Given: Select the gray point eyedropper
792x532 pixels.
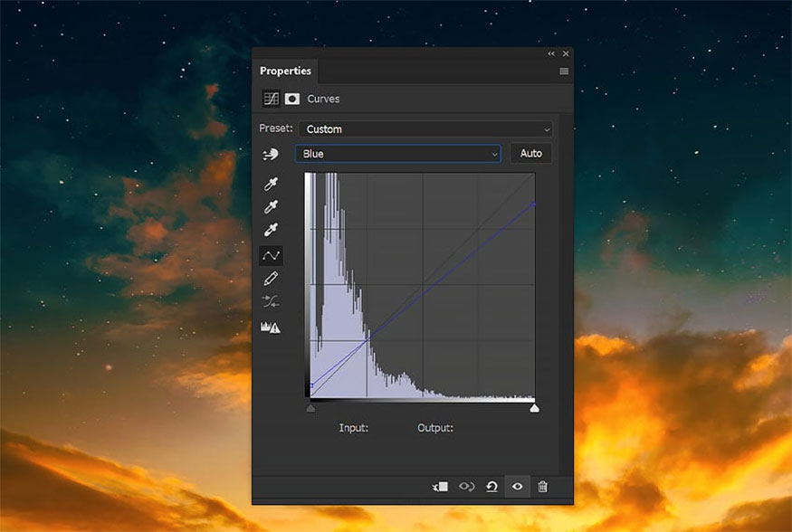Looking at the screenshot, I should pyautogui.click(x=271, y=206).
